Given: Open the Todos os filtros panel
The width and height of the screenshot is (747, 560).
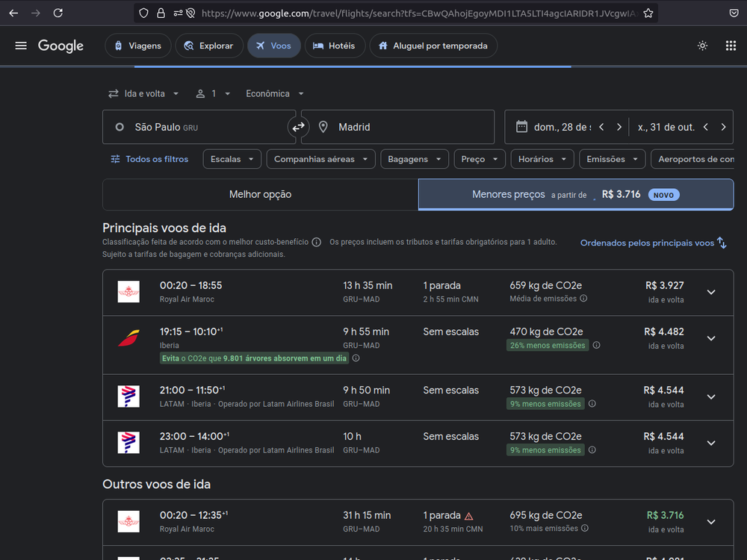Looking at the screenshot, I should point(149,159).
